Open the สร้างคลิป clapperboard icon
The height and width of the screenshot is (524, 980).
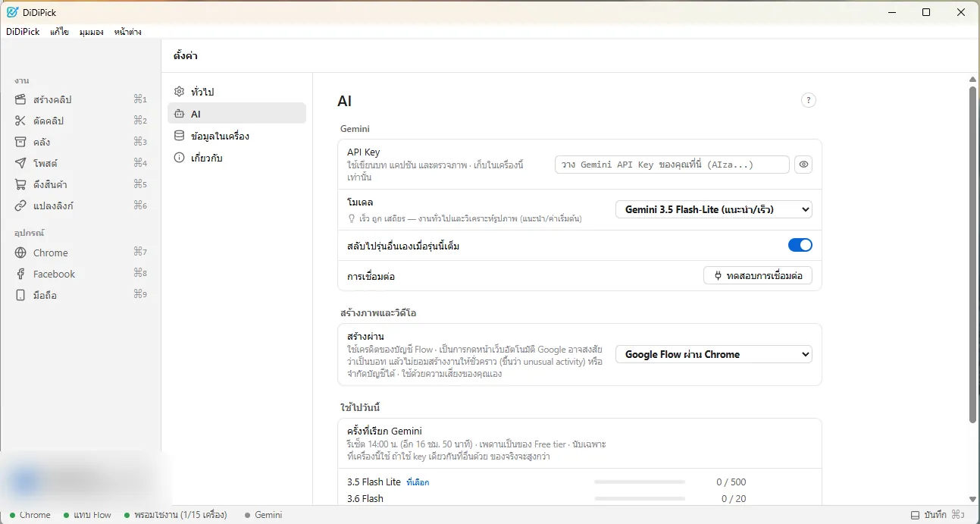20,99
